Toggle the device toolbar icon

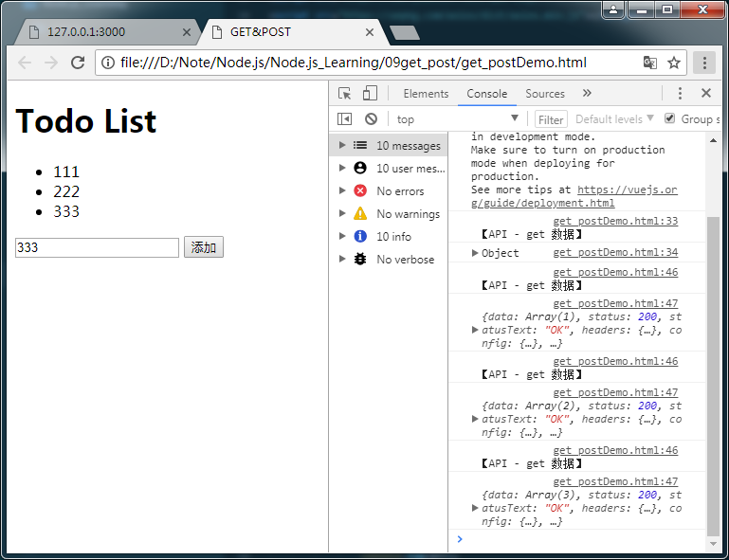pyautogui.click(x=370, y=94)
